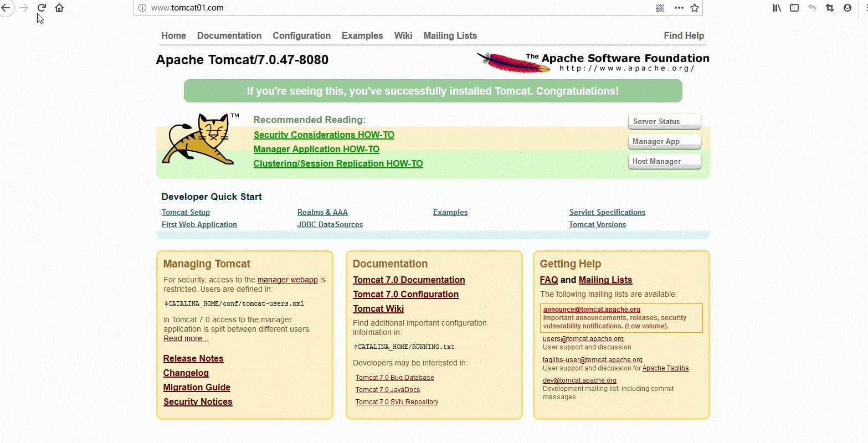868x443 pixels.
Task: Go back with browser back arrow
Action: click(x=6, y=8)
